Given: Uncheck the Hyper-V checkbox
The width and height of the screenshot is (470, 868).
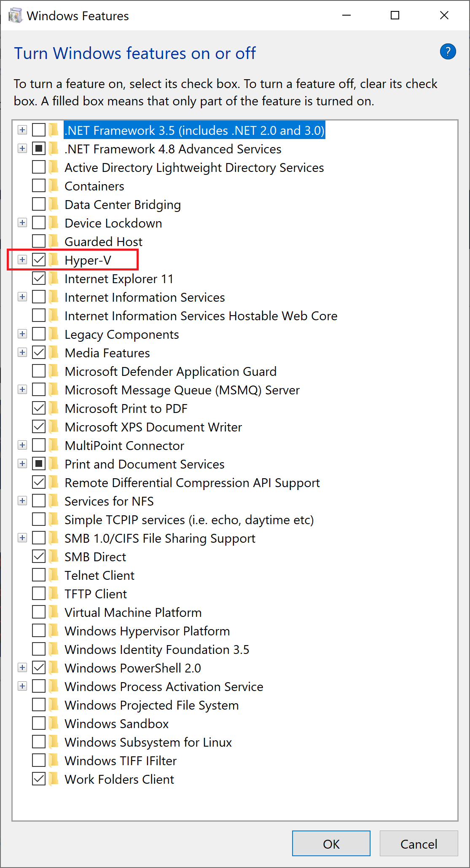Looking at the screenshot, I should tap(39, 260).
